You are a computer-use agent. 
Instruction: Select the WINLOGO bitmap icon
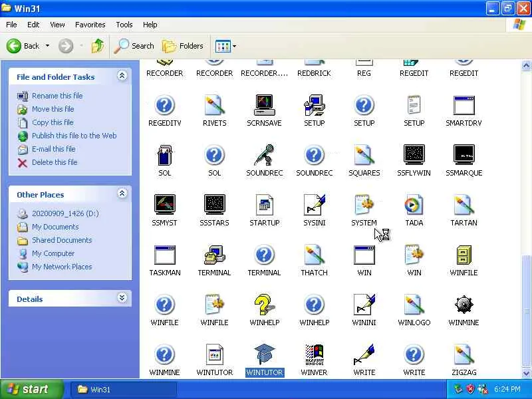pyautogui.click(x=414, y=305)
